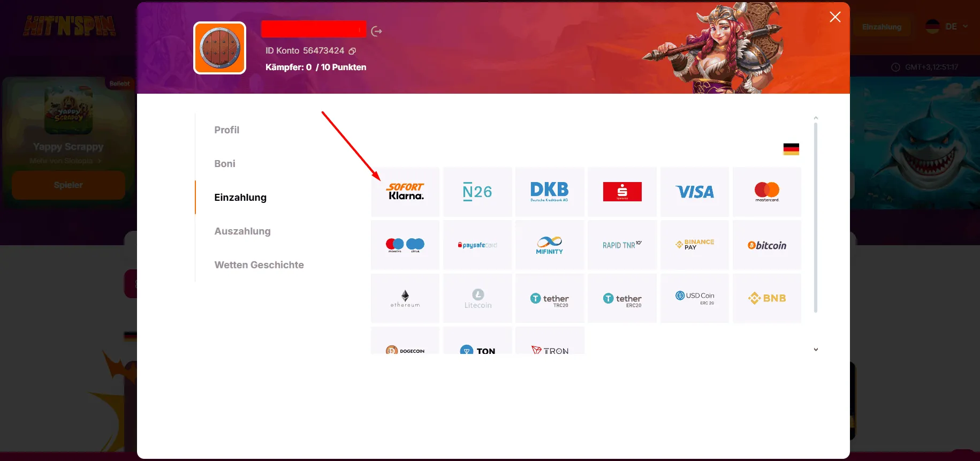
Task: Click the logout icon beside username
Action: click(x=377, y=32)
